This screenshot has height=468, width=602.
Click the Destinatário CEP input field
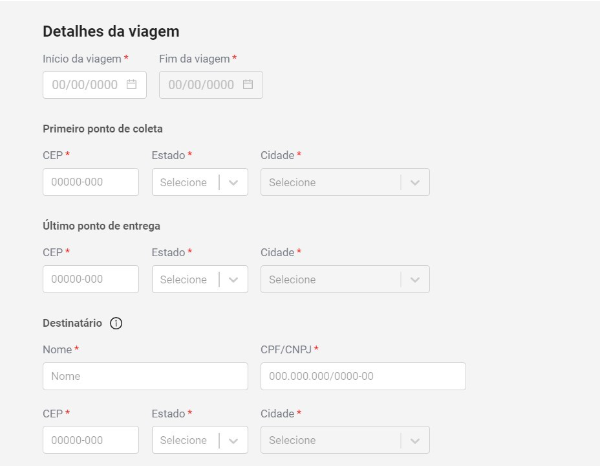(90, 440)
